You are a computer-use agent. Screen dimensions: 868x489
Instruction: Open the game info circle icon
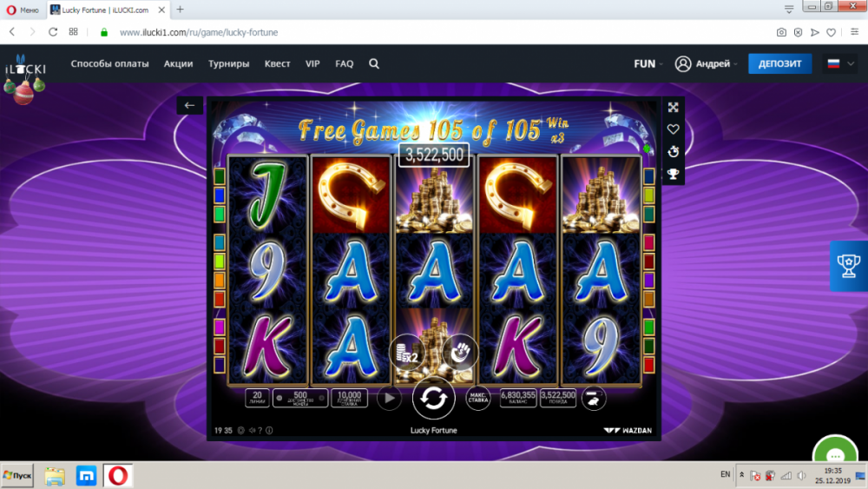[x=269, y=430]
